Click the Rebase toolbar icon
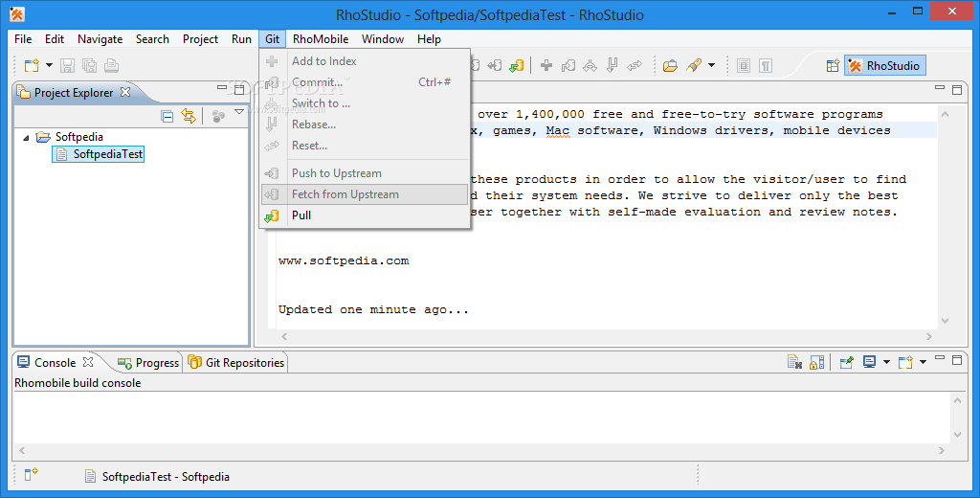This screenshot has height=498, width=980. click(612, 65)
